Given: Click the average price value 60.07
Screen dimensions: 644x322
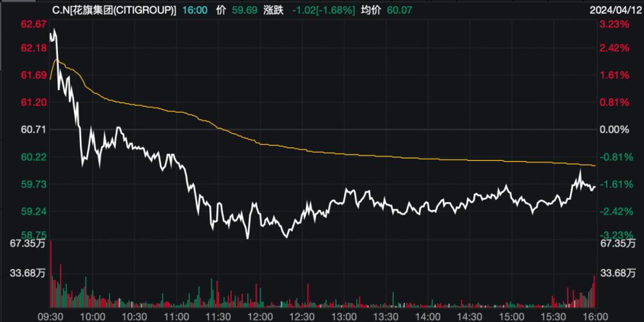Looking at the screenshot, I should coord(399,10).
